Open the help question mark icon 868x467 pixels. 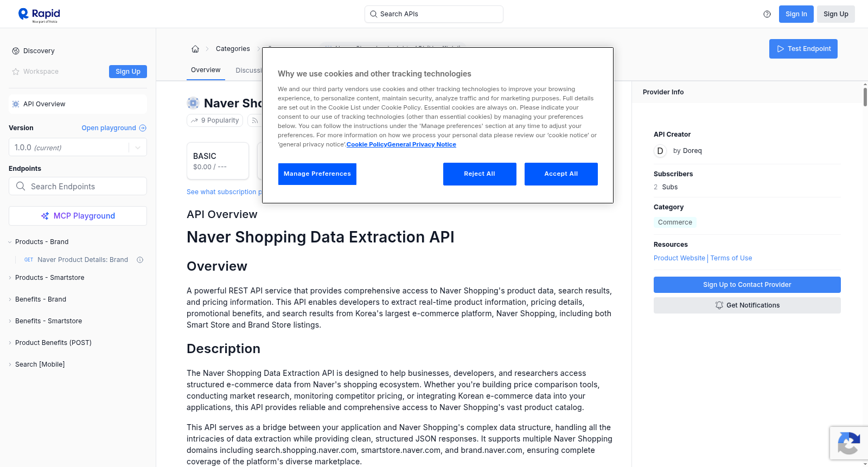(767, 14)
